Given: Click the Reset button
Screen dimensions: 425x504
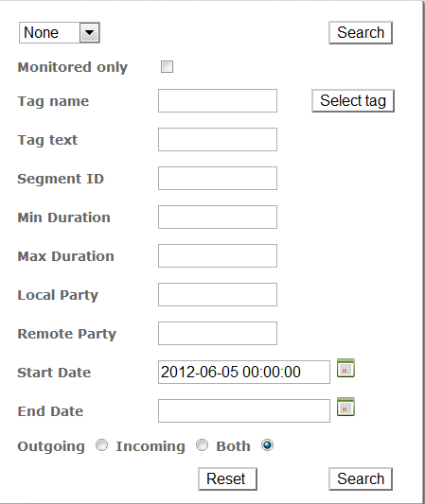Looking at the screenshot, I should coord(227,478).
